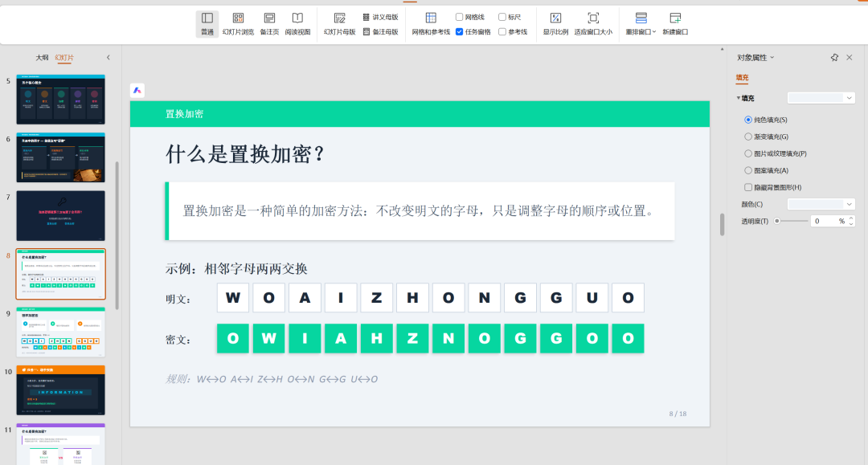Click the plaintext letter box U
Screen dimensions: 868x465
click(x=592, y=298)
